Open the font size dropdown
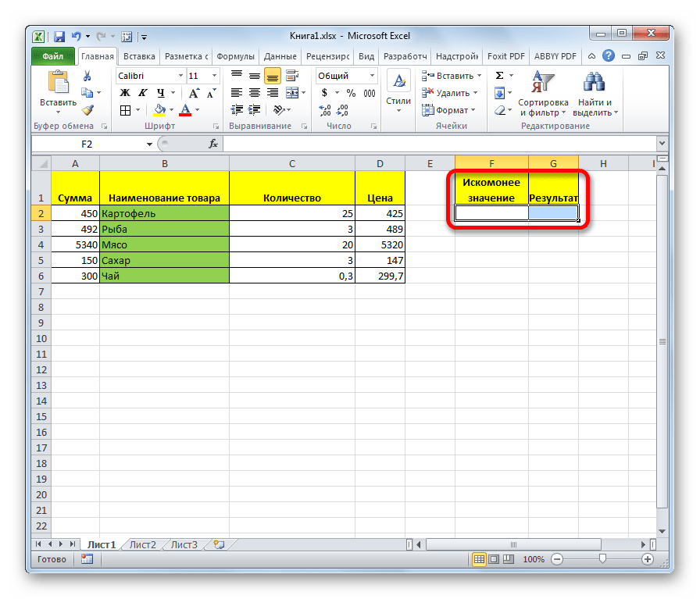The height and width of the screenshot is (599, 700). tap(214, 76)
